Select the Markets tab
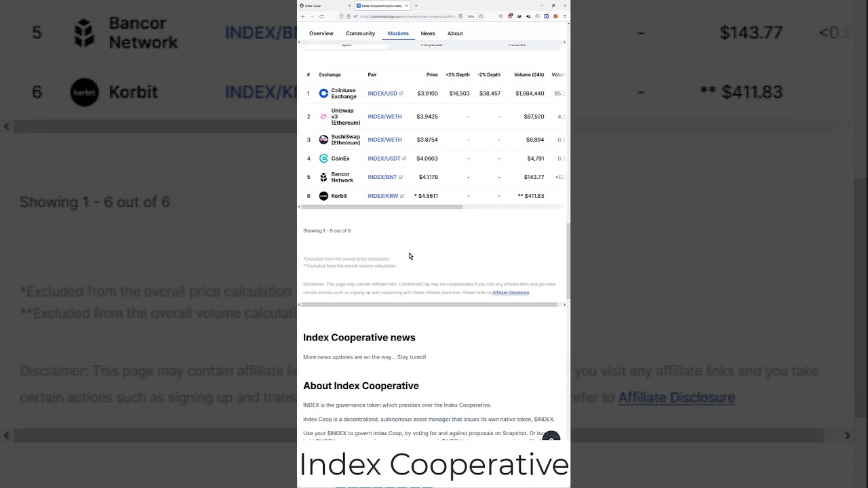Viewport: 868px width, 488px height. coord(398,33)
